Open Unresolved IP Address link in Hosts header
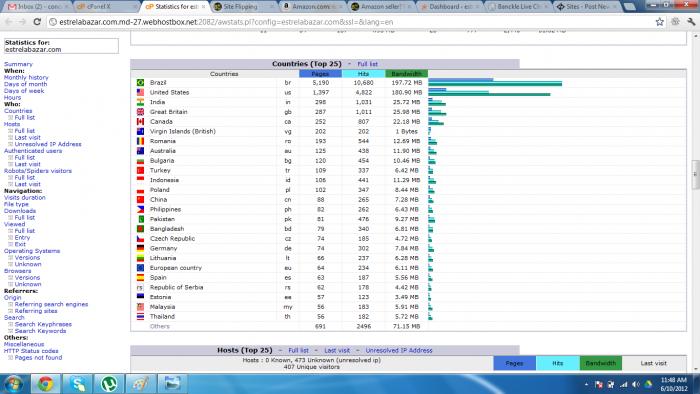This screenshot has width=700, height=394. click(x=399, y=350)
